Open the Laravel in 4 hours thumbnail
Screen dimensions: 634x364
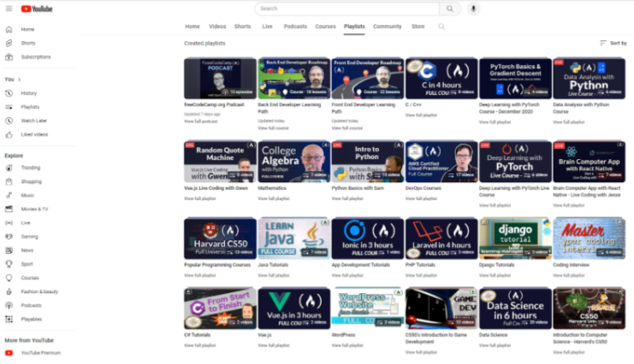pyautogui.click(x=441, y=238)
